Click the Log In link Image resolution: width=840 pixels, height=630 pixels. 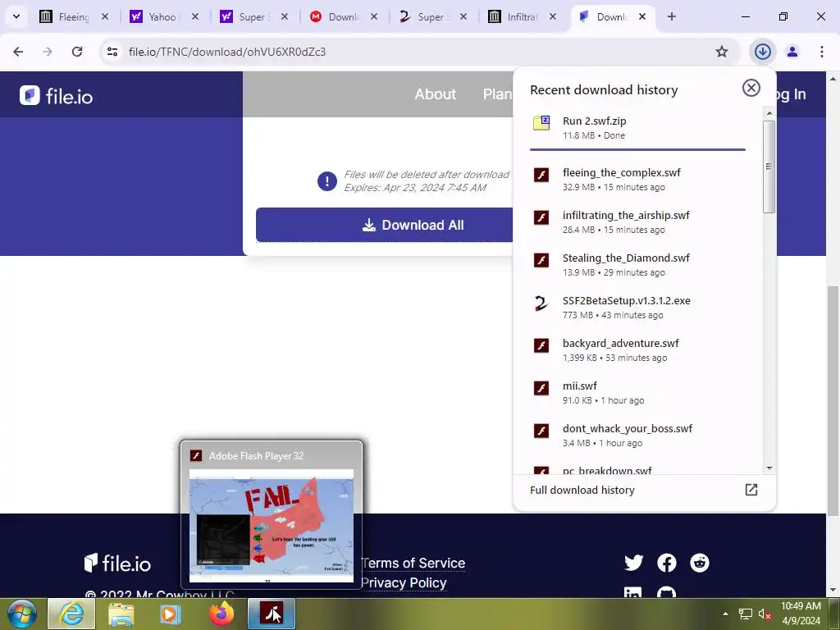[791, 94]
